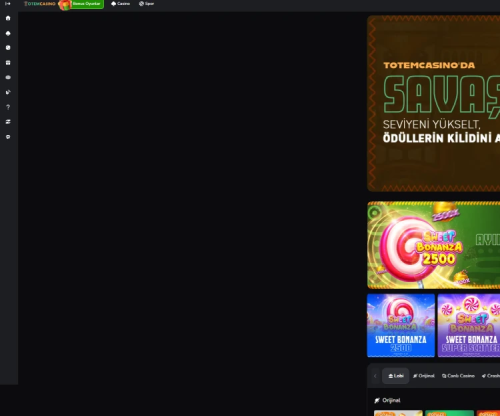
Task: Open the green game card under Orijinal
Action: coord(449,413)
